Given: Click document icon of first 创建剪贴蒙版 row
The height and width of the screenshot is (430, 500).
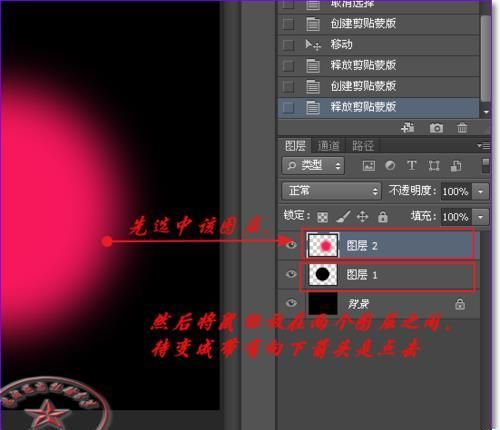Looking at the screenshot, I should [313, 24].
